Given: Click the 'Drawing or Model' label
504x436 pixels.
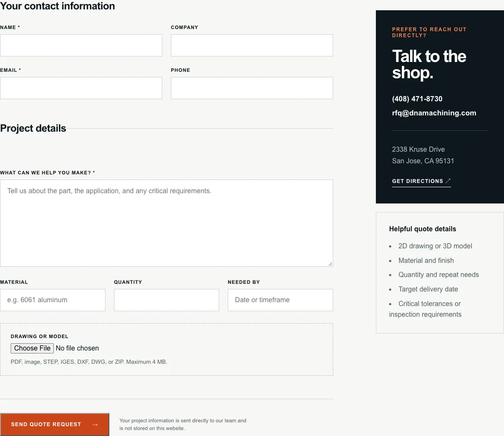Looking at the screenshot, I should click(x=40, y=336).
